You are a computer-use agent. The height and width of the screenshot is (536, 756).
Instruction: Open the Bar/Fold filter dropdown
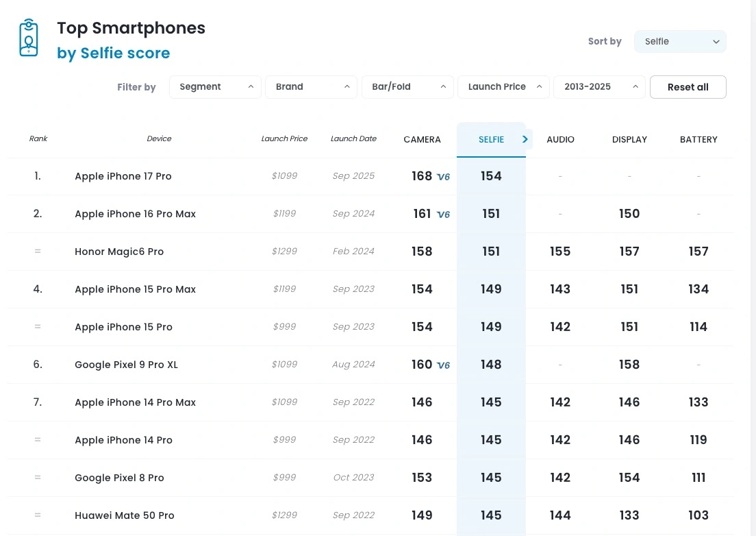click(x=407, y=87)
